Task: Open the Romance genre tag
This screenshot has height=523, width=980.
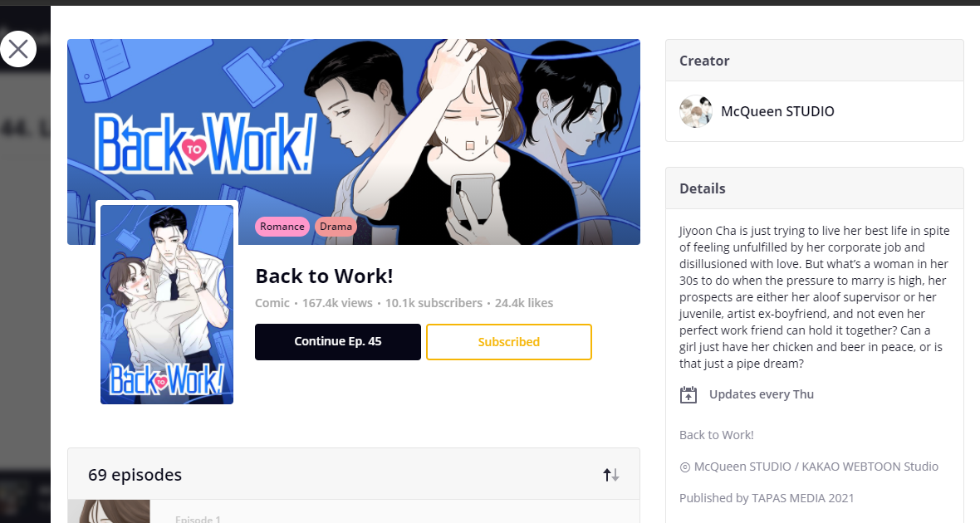Action: pyautogui.click(x=282, y=226)
